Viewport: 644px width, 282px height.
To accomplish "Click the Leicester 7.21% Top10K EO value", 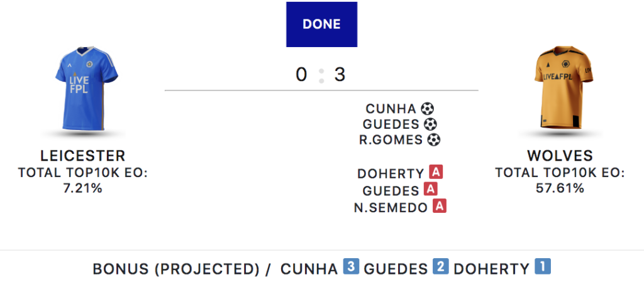I will click(83, 188).
